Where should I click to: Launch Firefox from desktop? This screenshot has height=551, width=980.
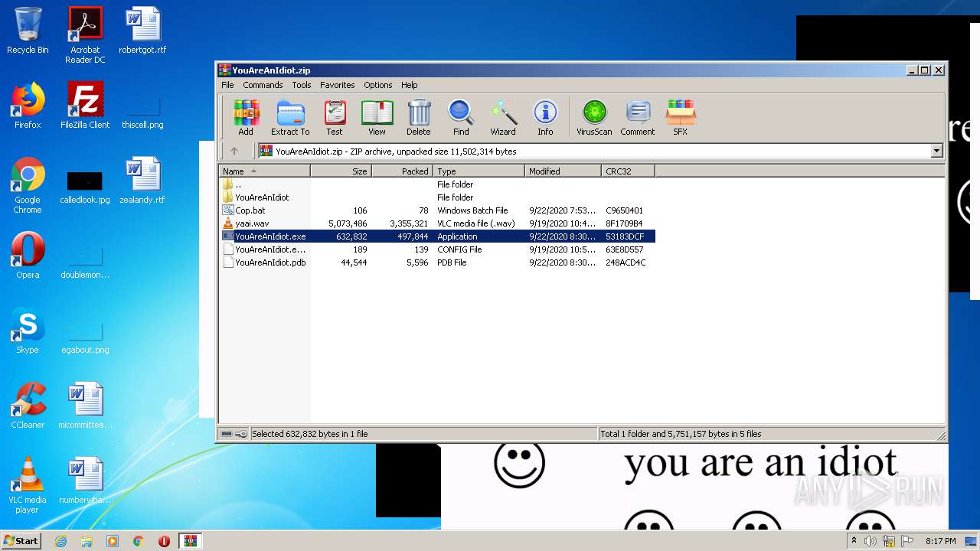(x=28, y=106)
